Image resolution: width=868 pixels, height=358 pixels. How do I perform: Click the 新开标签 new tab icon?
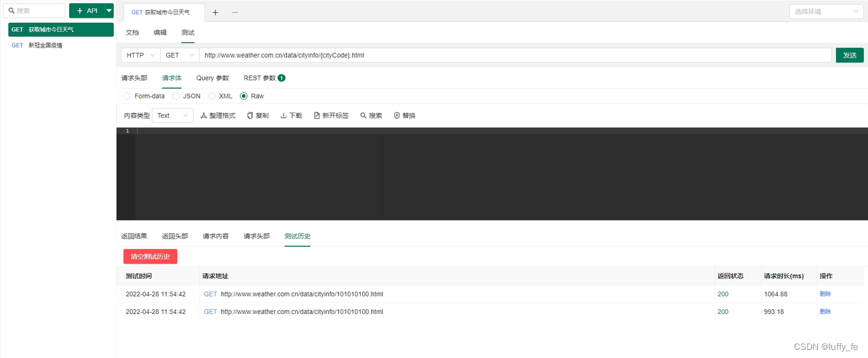click(x=317, y=116)
